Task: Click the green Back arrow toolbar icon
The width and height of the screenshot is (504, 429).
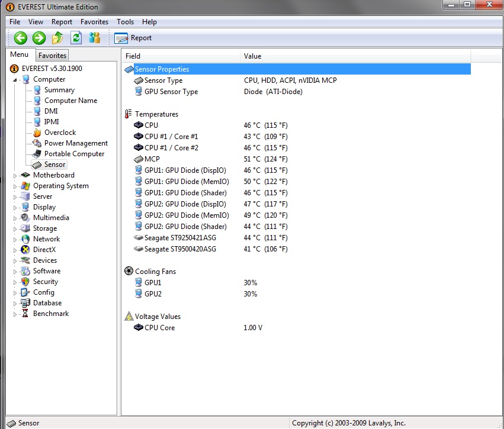Action: tap(20, 38)
